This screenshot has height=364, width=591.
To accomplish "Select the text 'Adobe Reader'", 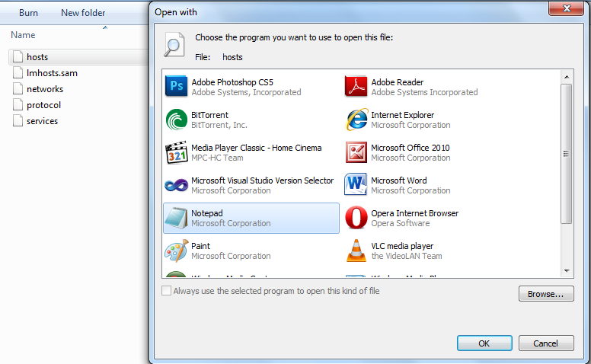I will click(398, 82).
